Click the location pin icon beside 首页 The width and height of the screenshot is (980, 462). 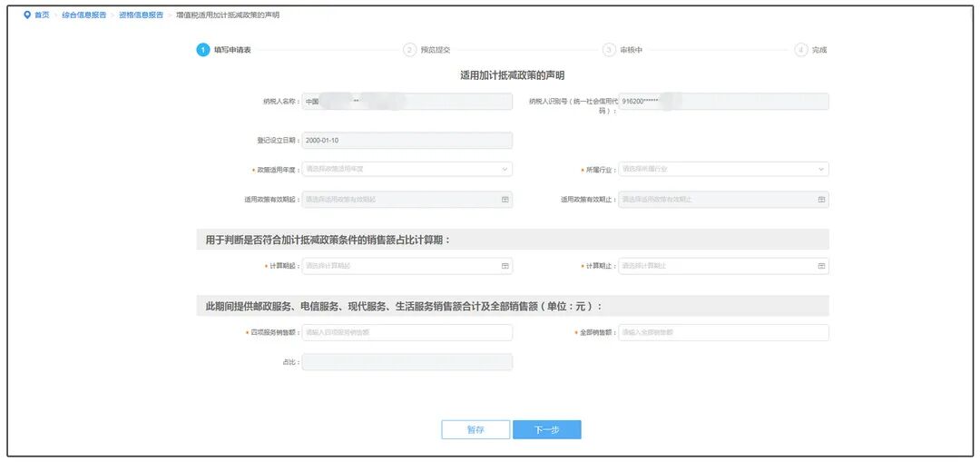click(26, 15)
